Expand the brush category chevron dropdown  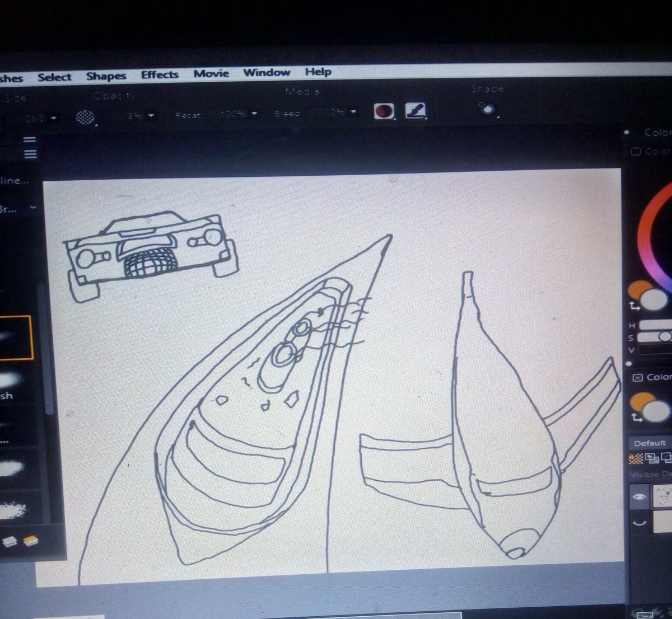33,207
